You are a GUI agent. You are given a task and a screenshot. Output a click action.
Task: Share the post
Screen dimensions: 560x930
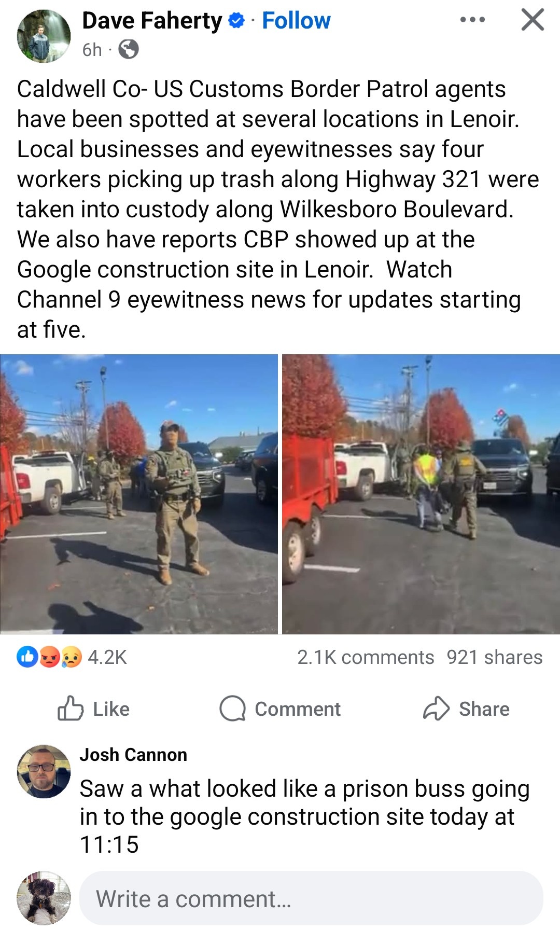pyautogui.click(x=466, y=709)
